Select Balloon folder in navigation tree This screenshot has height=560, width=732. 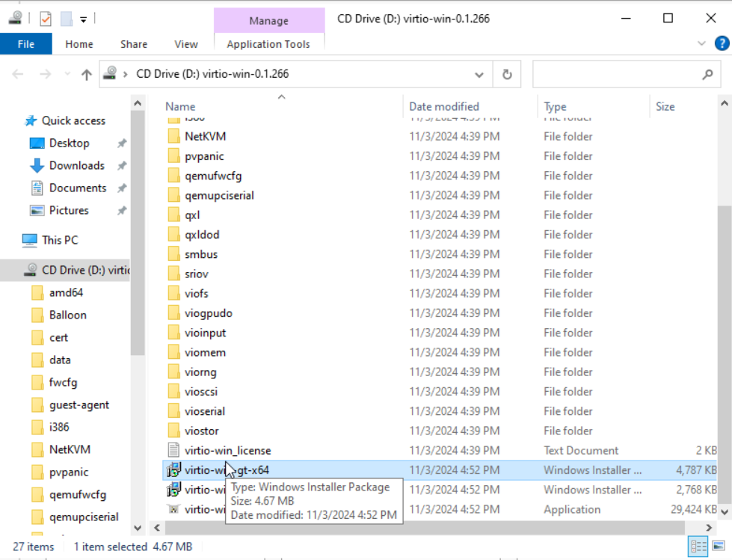pyautogui.click(x=68, y=315)
